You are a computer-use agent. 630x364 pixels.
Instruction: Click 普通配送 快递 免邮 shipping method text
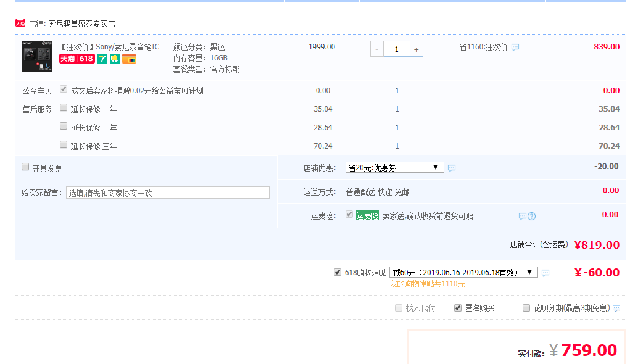click(x=378, y=192)
